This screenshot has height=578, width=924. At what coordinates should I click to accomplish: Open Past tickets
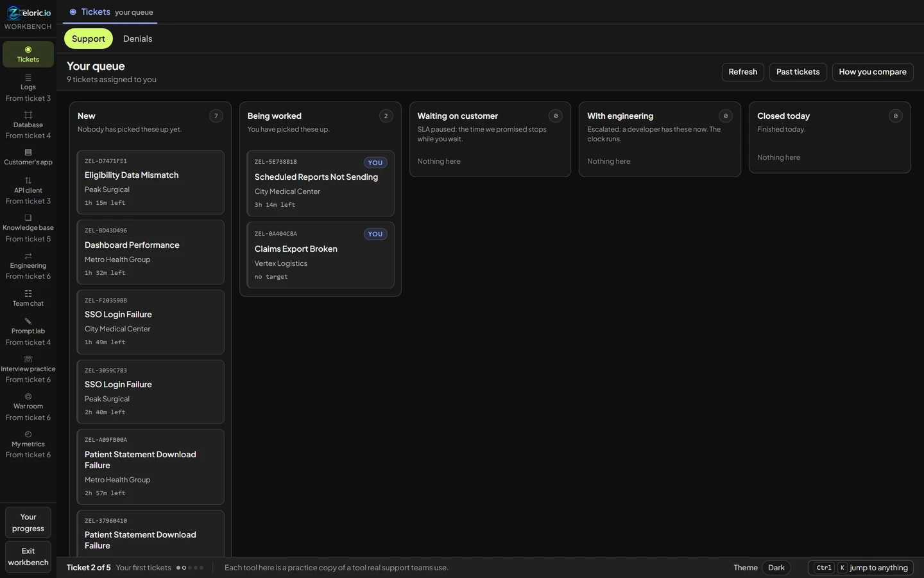click(798, 72)
